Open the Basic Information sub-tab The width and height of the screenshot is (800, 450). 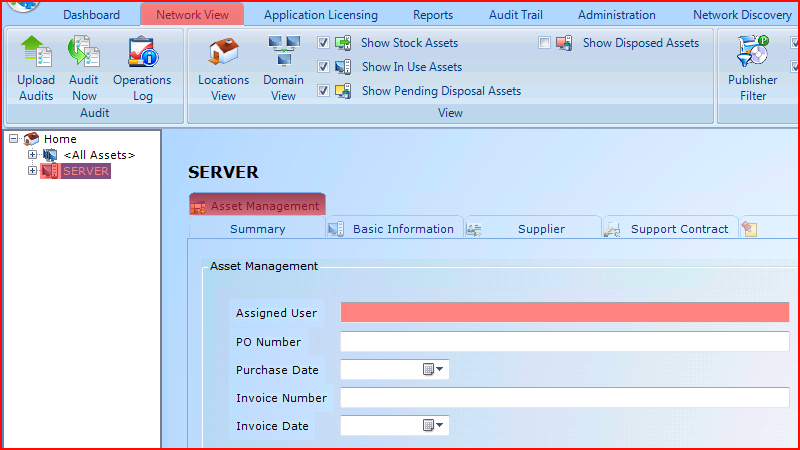click(394, 229)
